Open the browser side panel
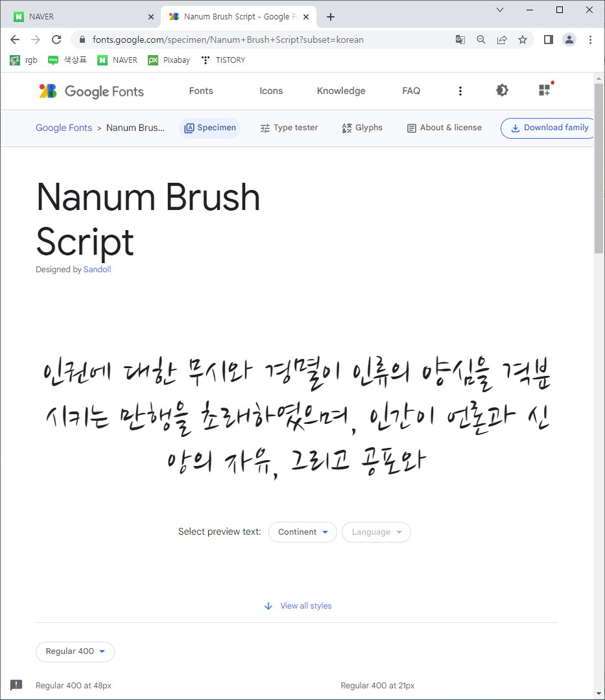Screen dimensions: 605x700 point(549,40)
